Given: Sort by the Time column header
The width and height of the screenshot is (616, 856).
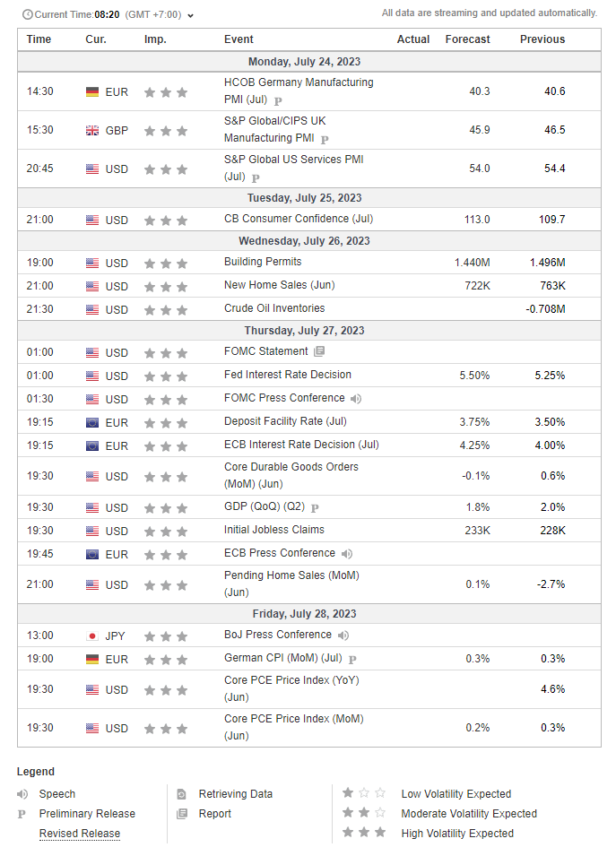Looking at the screenshot, I should tap(39, 39).
